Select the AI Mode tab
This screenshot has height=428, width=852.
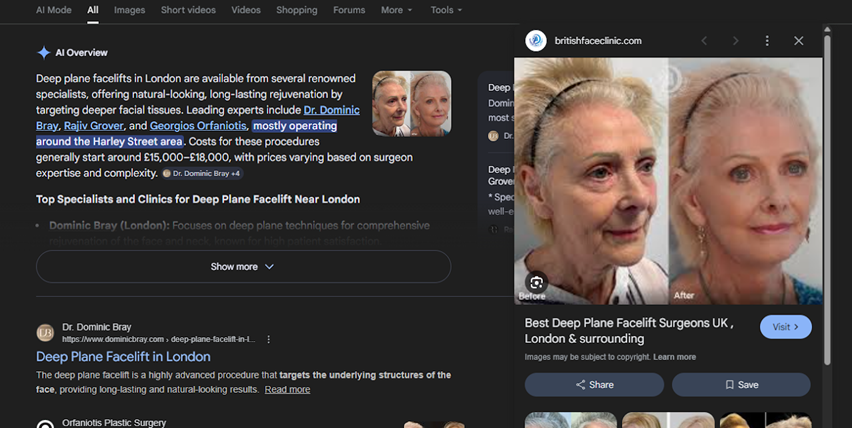click(53, 10)
